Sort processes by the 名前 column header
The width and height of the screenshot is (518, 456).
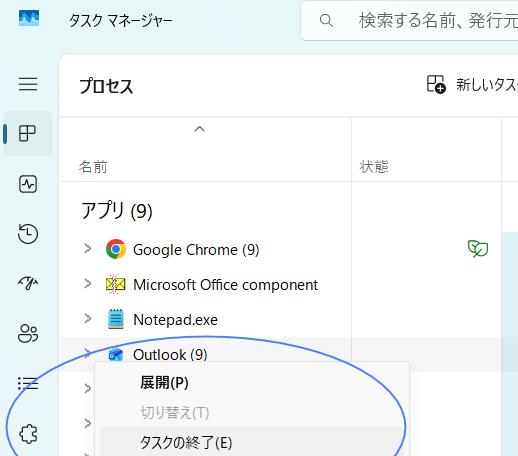[x=93, y=167]
